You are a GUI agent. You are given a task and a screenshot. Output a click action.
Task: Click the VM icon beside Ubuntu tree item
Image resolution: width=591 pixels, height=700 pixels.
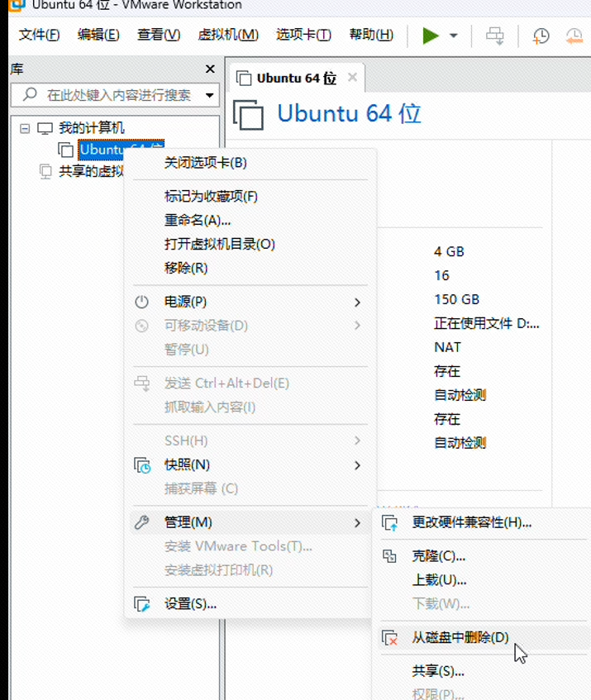(65, 150)
